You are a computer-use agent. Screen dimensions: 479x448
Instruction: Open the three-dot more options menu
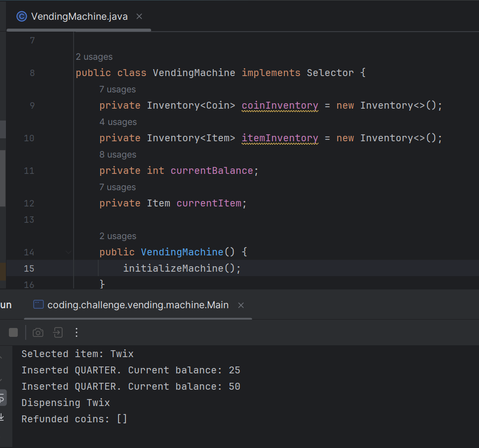[77, 332]
